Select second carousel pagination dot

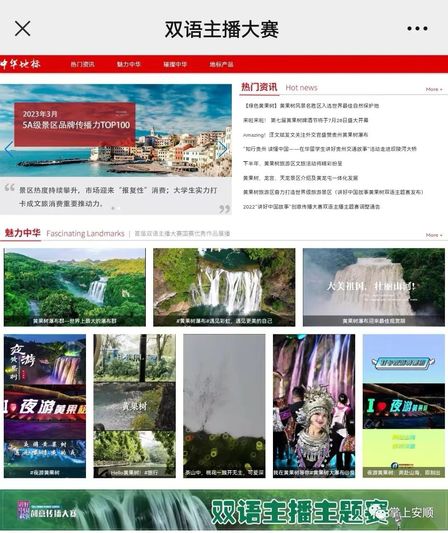point(119,208)
